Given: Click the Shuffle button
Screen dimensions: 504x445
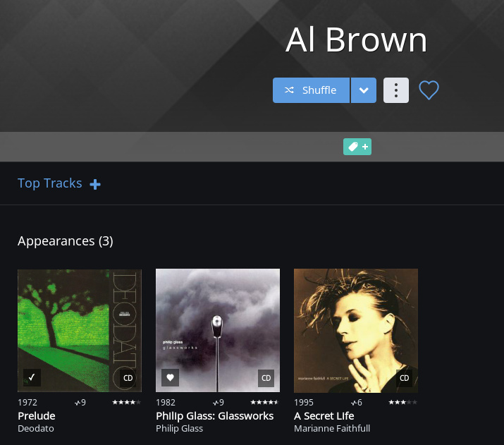Looking at the screenshot, I should [x=311, y=90].
